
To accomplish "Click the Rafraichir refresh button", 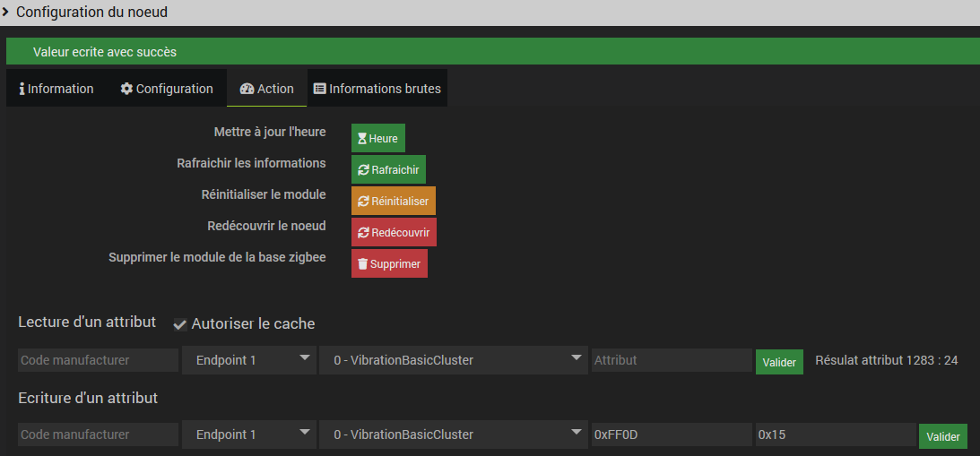I will tap(388, 169).
